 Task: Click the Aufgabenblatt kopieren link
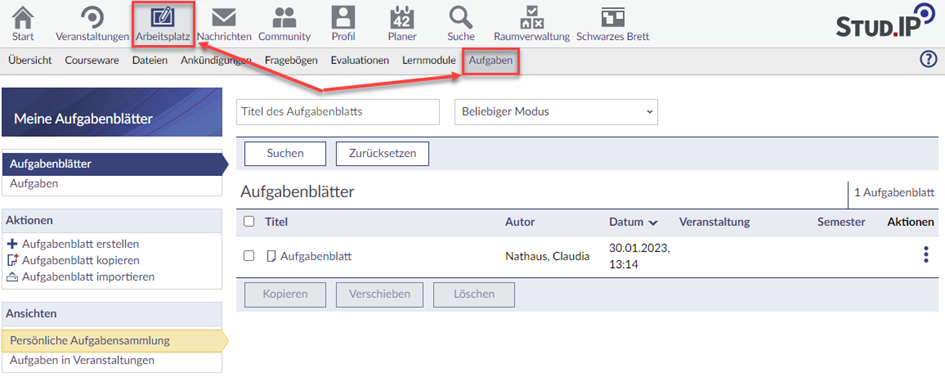pos(81,260)
